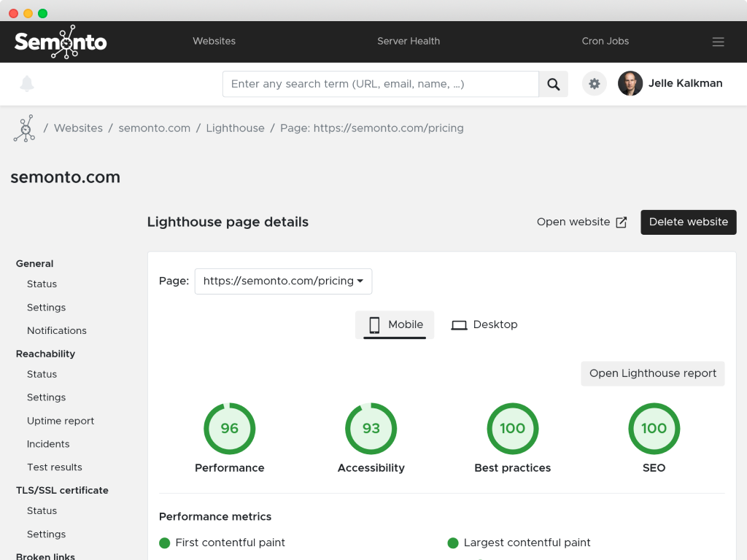Open Settings under General in sidebar

click(x=46, y=308)
